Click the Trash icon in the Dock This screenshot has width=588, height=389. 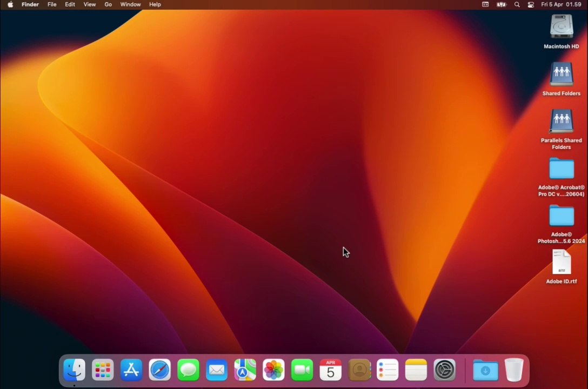click(514, 370)
